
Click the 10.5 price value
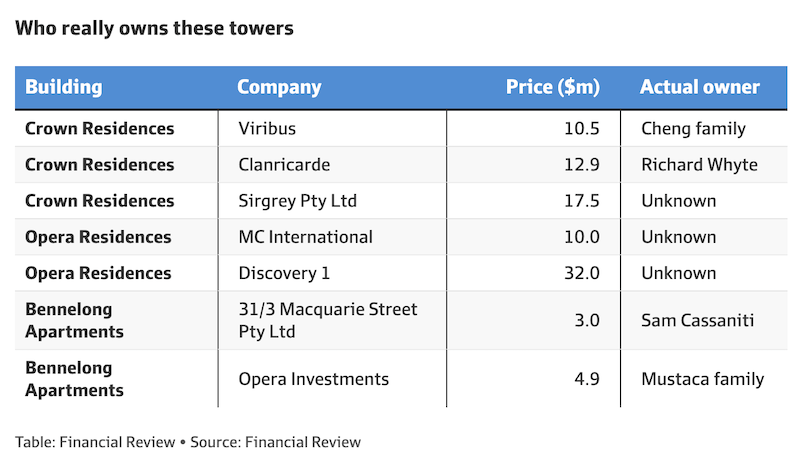[580, 129]
